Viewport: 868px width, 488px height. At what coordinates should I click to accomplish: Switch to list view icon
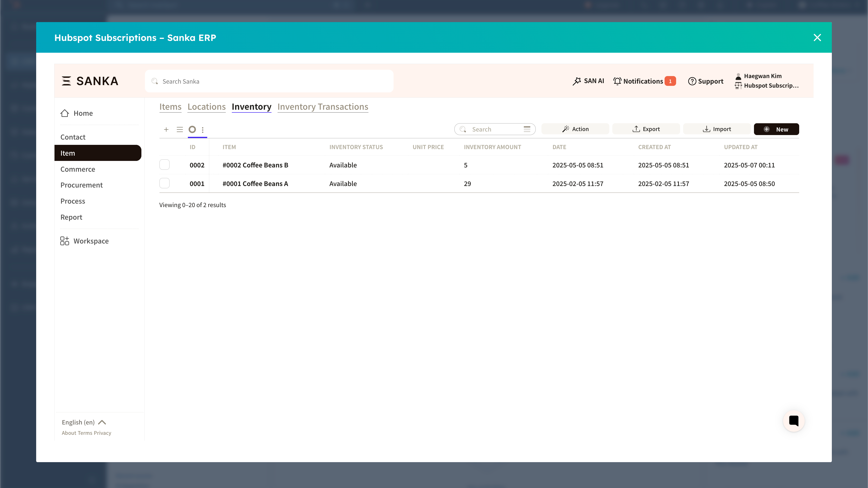[180, 129]
